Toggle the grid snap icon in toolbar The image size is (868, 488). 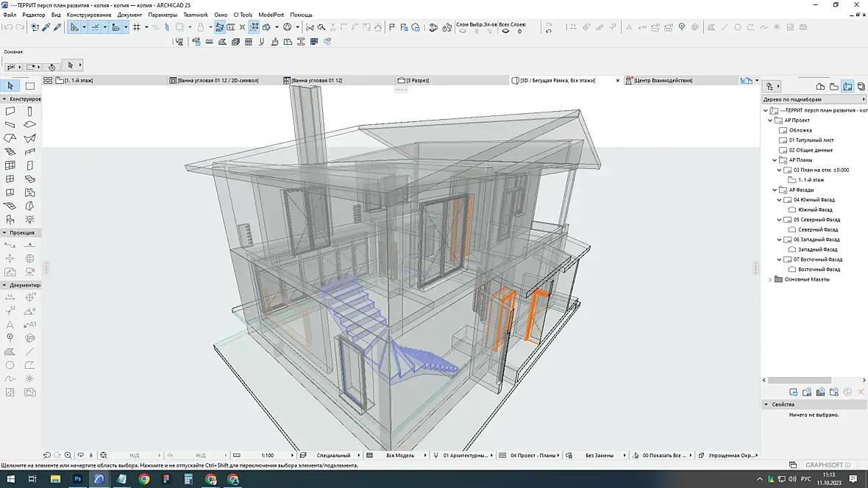136,27
